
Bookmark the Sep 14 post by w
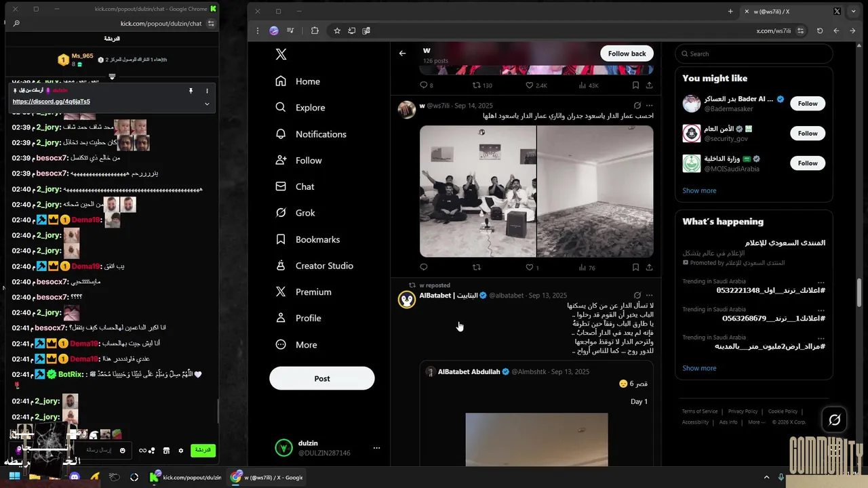point(635,268)
